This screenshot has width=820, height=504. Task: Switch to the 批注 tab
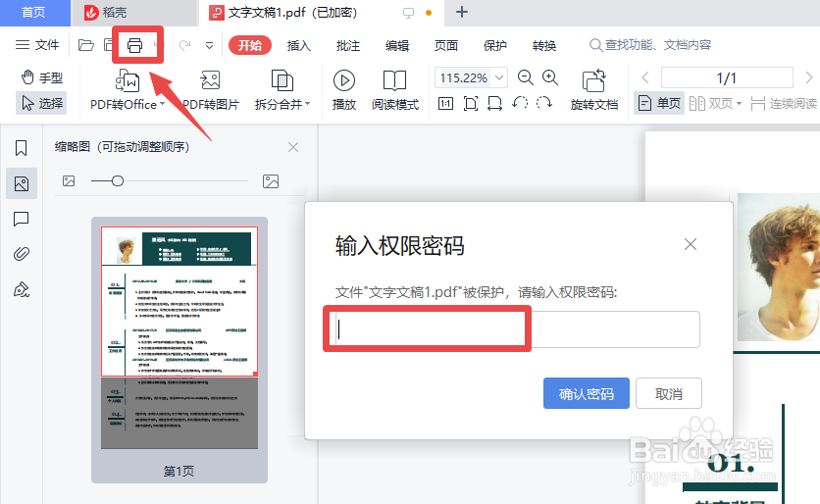point(348,45)
